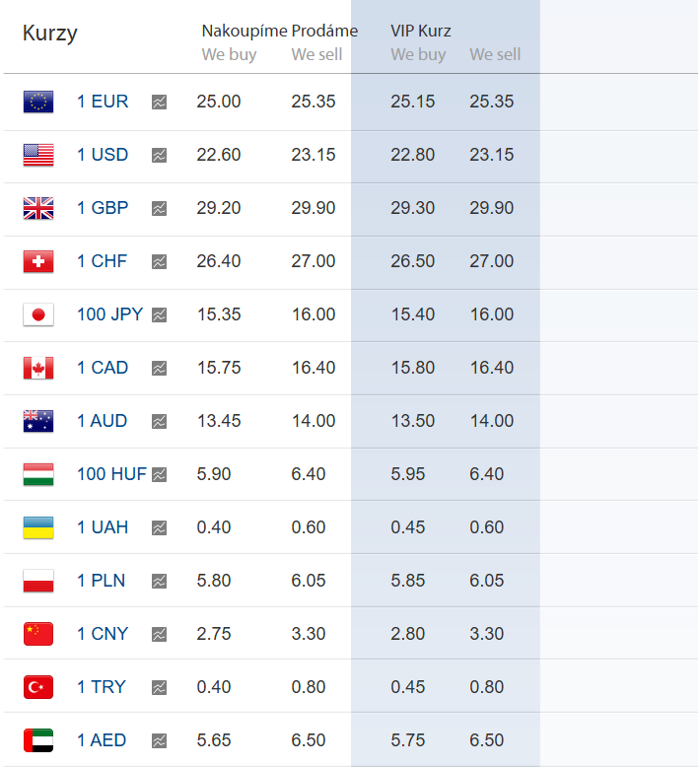This screenshot has height=767, width=700.
Task: Click the chart icon next to AUD
Action: 159,422
